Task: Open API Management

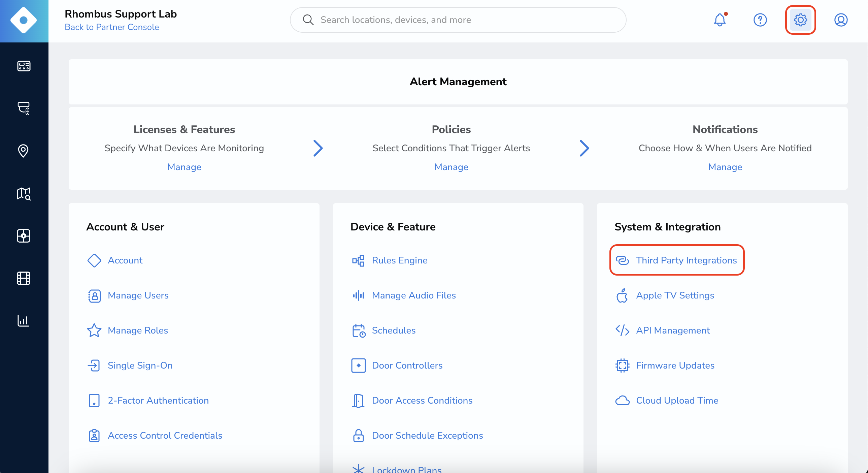Action: point(673,330)
